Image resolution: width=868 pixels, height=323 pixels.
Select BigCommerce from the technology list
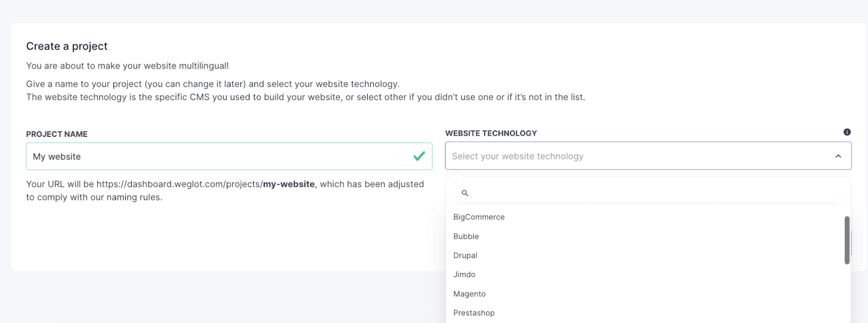tap(479, 217)
